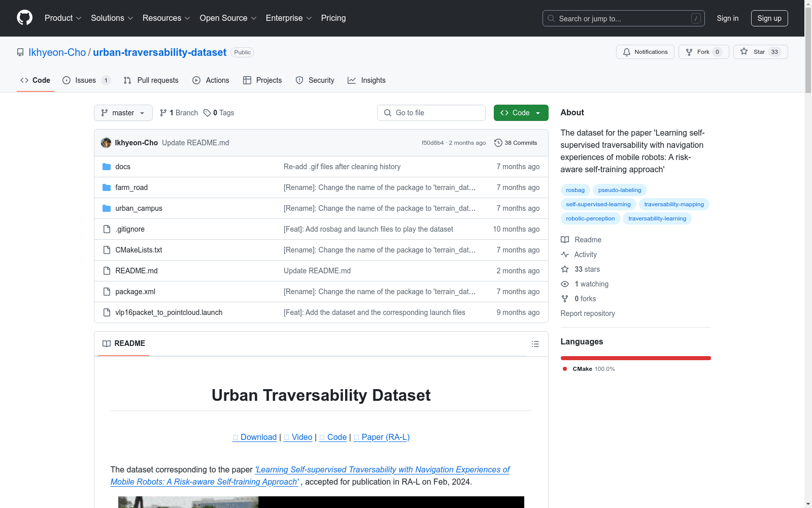Expand the Open Source menu
The width and height of the screenshot is (812, 508).
[x=228, y=18]
